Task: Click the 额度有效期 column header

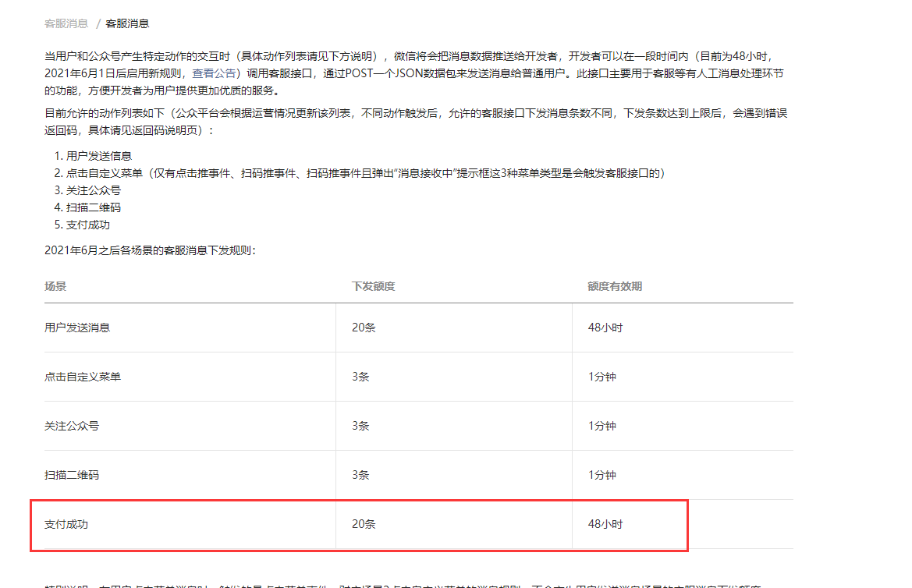Action: click(615, 286)
